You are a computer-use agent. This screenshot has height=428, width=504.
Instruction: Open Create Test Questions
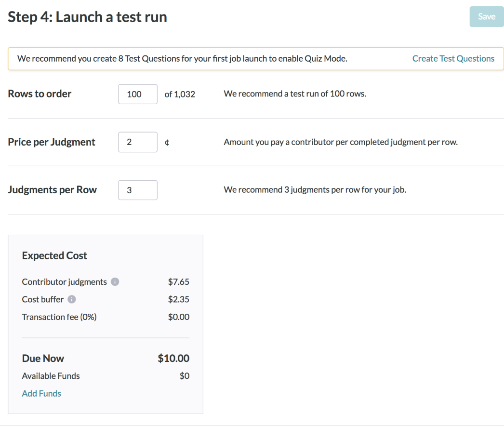[453, 58]
